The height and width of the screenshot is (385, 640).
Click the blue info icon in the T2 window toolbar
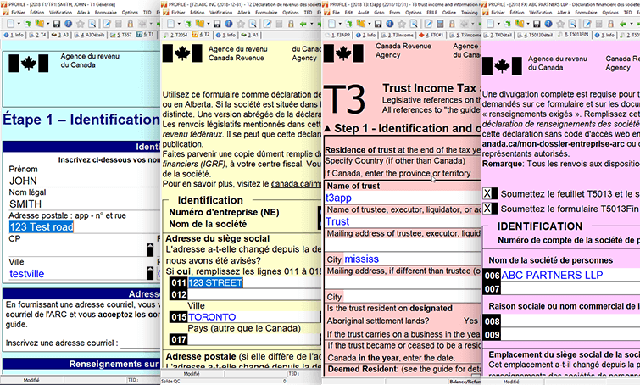(x=229, y=24)
